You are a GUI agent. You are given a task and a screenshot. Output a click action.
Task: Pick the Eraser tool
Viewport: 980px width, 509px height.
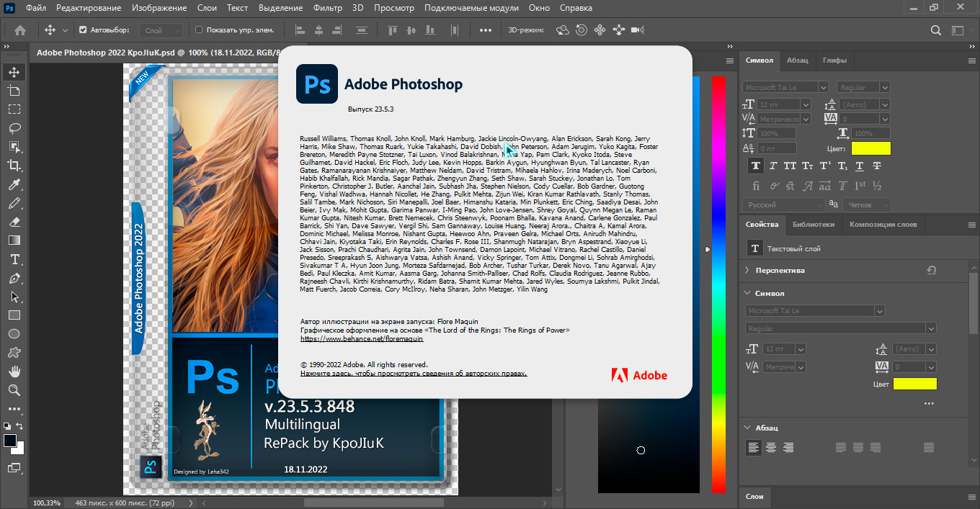coord(14,222)
